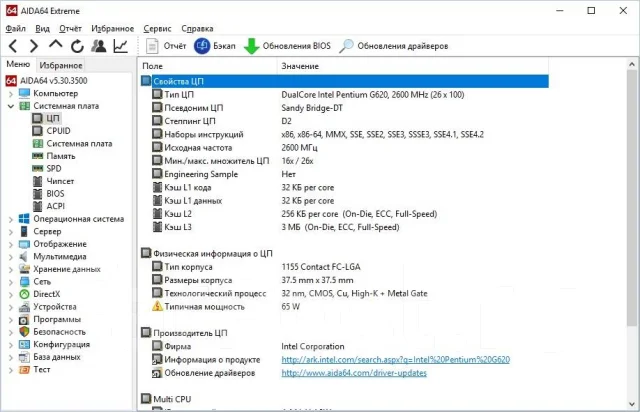Screen dimensions: 640x412
Task: Open Обновления драйверов toolbar button
Action: coord(393,46)
